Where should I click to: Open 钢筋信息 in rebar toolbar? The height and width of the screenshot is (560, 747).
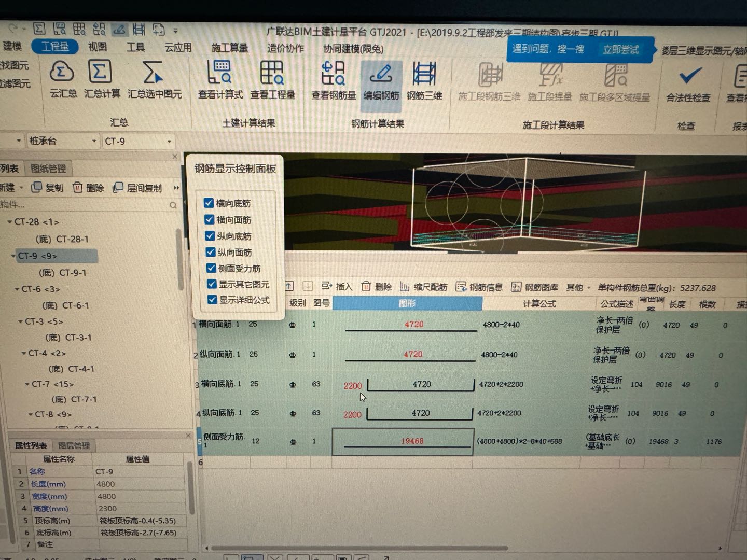[x=479, y=287]
